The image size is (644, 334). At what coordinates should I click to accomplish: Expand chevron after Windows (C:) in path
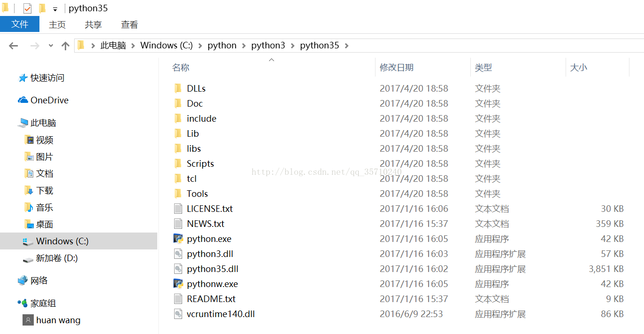coord(200,46)
